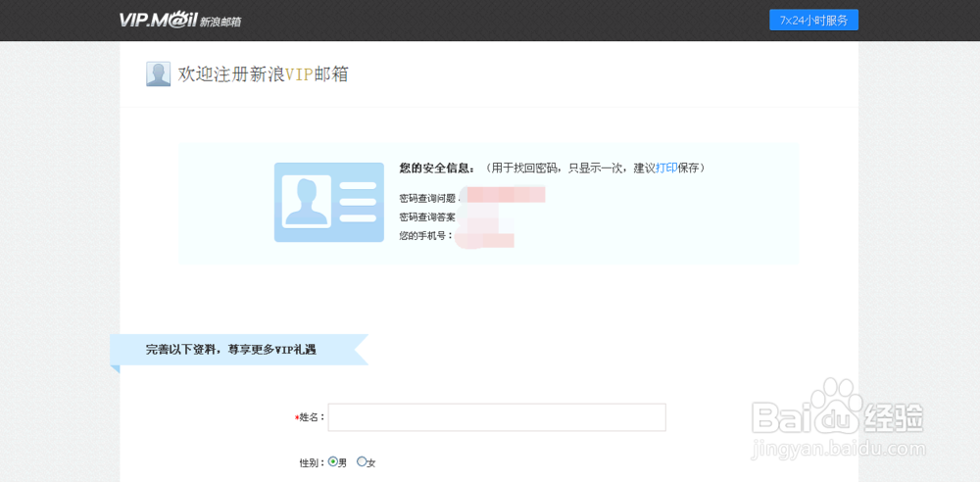Click the 密码查询答案 label
The height and width of the screenshot is (482, 980).
(427, 217)
